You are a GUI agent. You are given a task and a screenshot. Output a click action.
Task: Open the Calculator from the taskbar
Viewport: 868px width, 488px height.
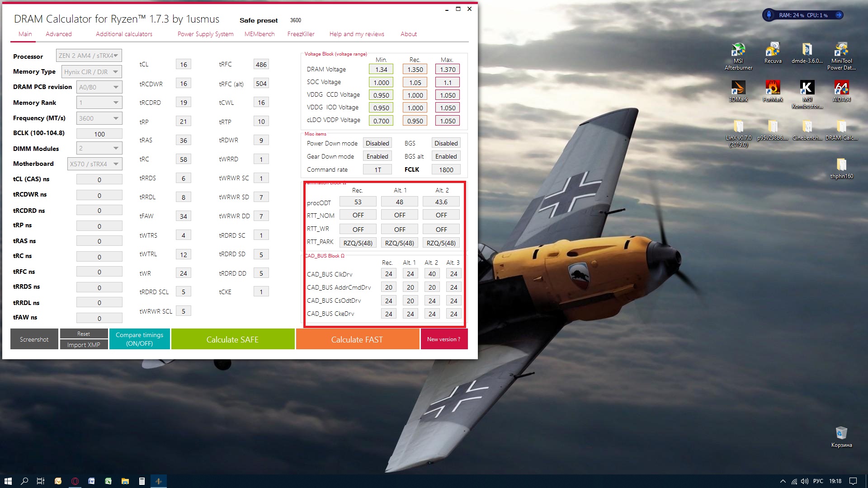tap(142, 481)
